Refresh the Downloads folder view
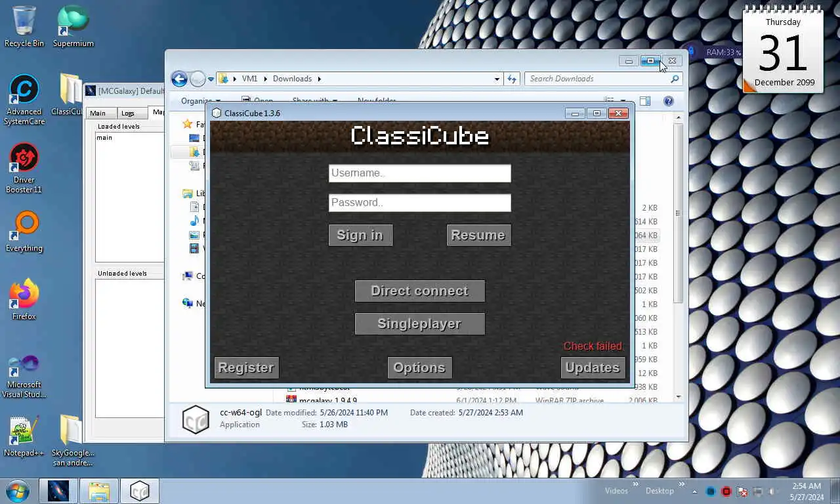 [x=513, y=79]
